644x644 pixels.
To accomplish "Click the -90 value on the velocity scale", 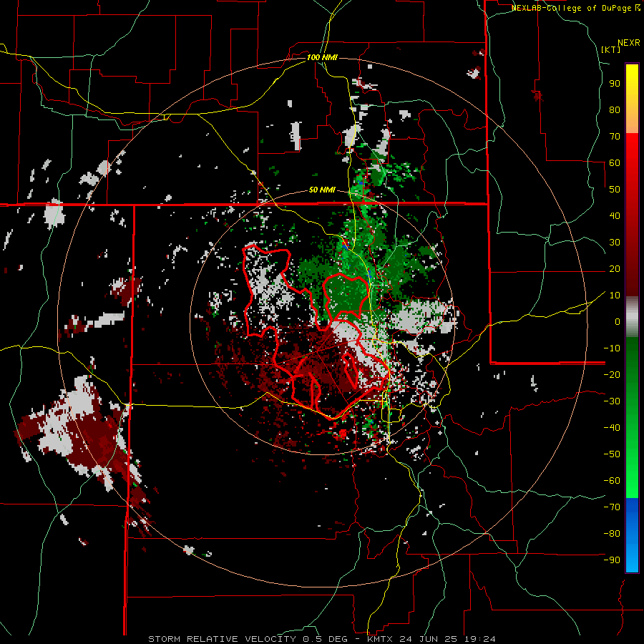I will click(x=612, y=560).
